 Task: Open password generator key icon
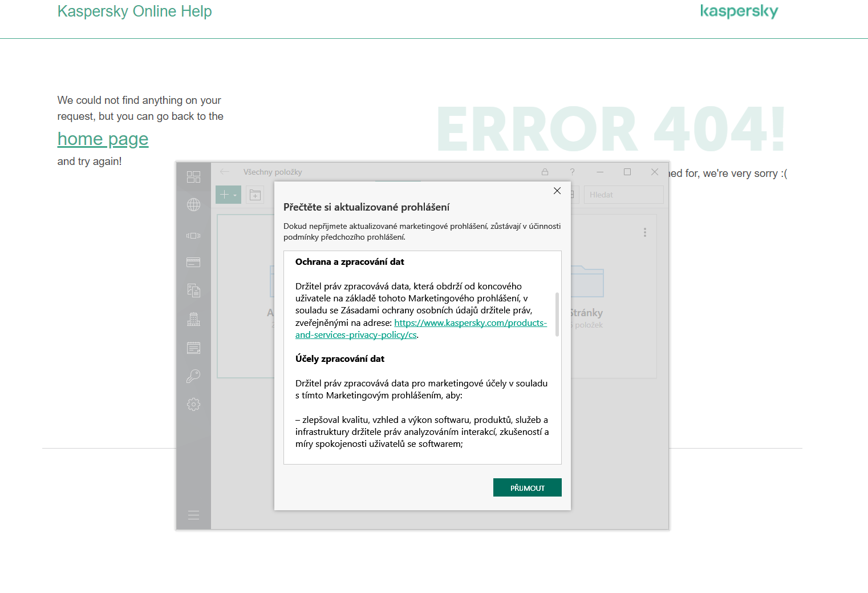coord(194,376)
